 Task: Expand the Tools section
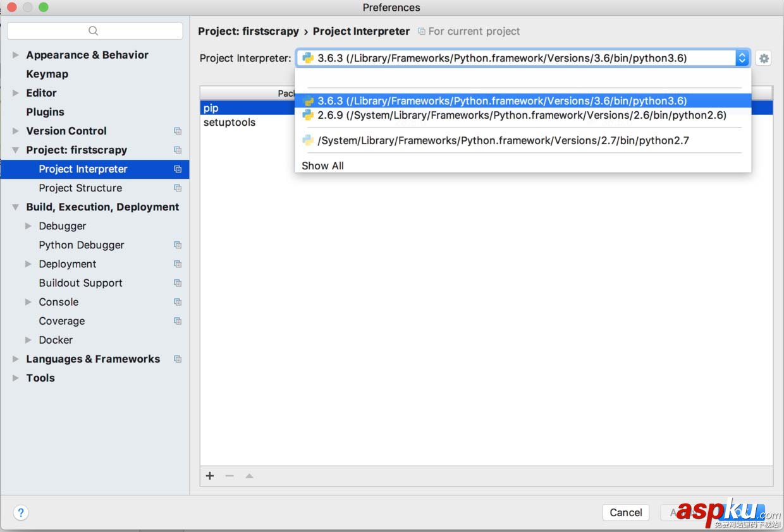click(16, 377)
